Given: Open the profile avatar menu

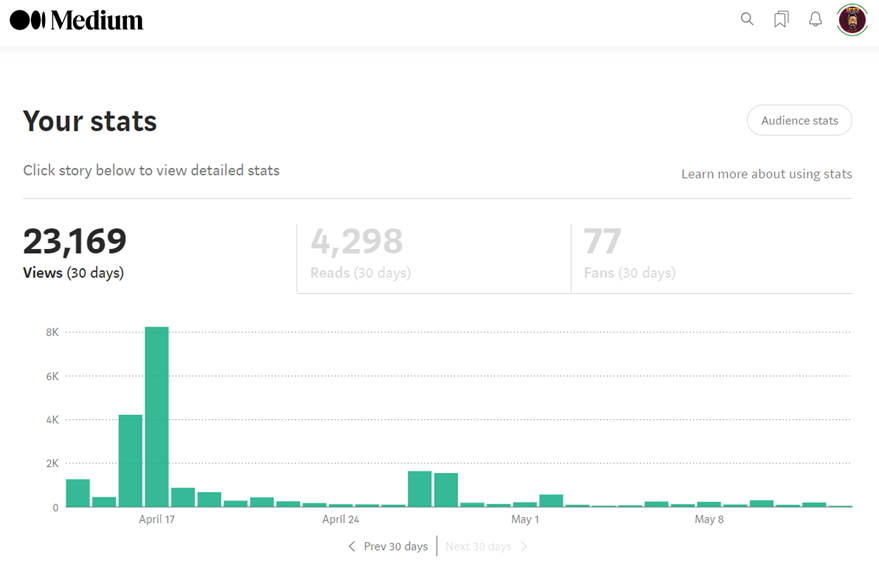Looking at the screenshot, I should click(x=852, y=20).
